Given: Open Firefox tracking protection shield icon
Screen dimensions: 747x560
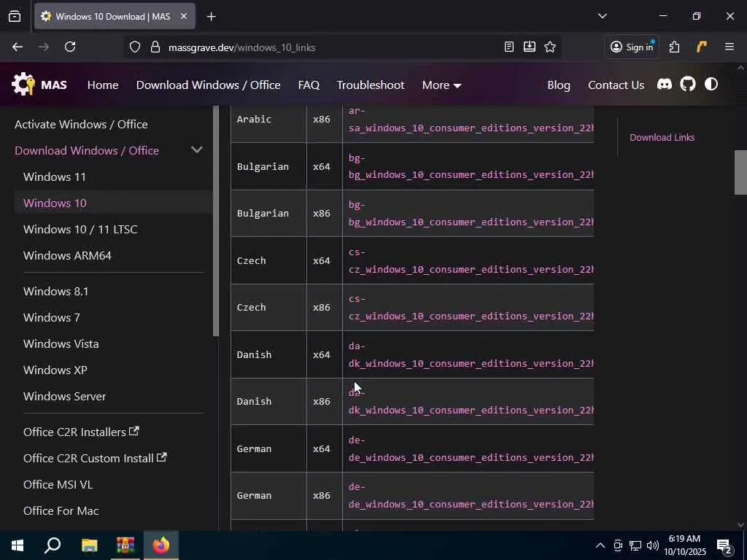Looking at the screenshot, I should pos(135,47).
